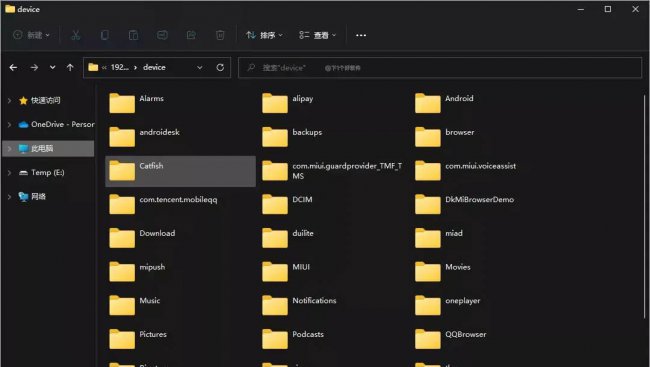Screen dimensions: 650x367
Task: Select the com.tencent.mobileqq folder icon
Action: [122, 204]
